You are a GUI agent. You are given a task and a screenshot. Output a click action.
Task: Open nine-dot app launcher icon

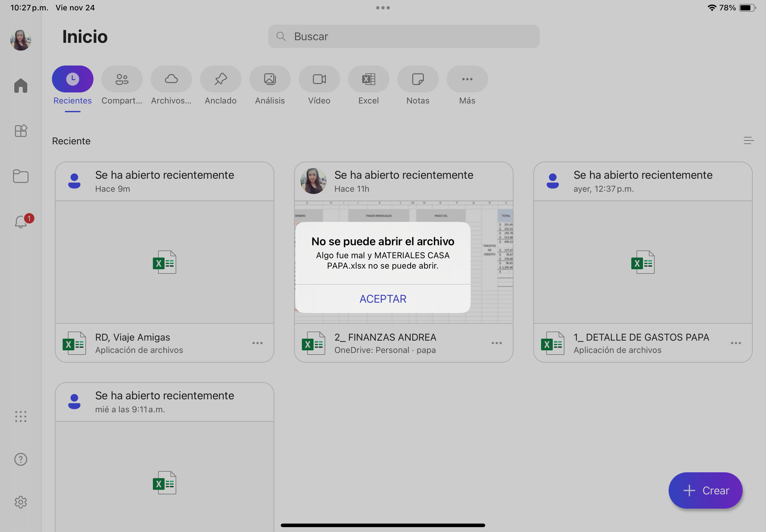tap(21, 416)
